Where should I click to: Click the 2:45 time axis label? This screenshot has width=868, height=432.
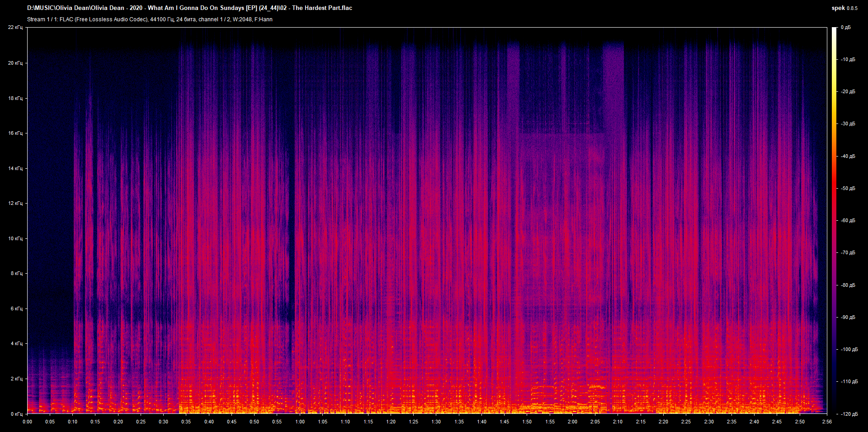777,422
